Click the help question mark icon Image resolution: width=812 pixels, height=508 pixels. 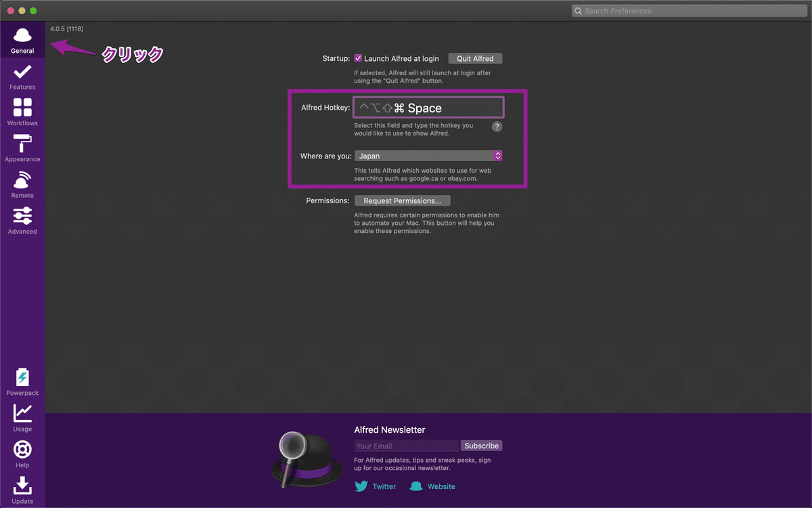click(497, 127)
